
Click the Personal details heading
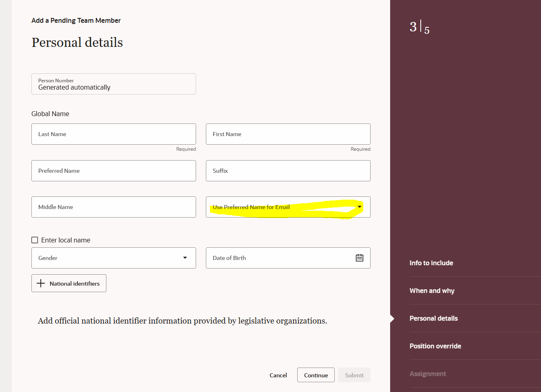[x=77, y=42]
